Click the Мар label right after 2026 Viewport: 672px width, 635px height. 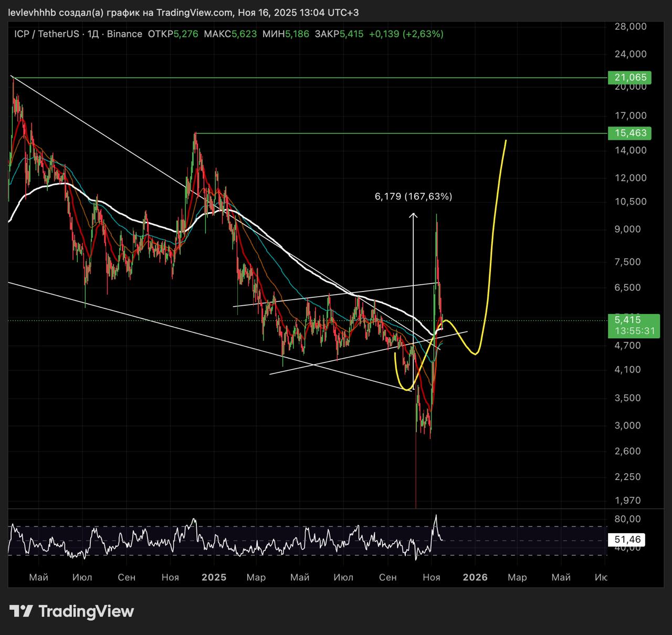click(x=517, y=577)
